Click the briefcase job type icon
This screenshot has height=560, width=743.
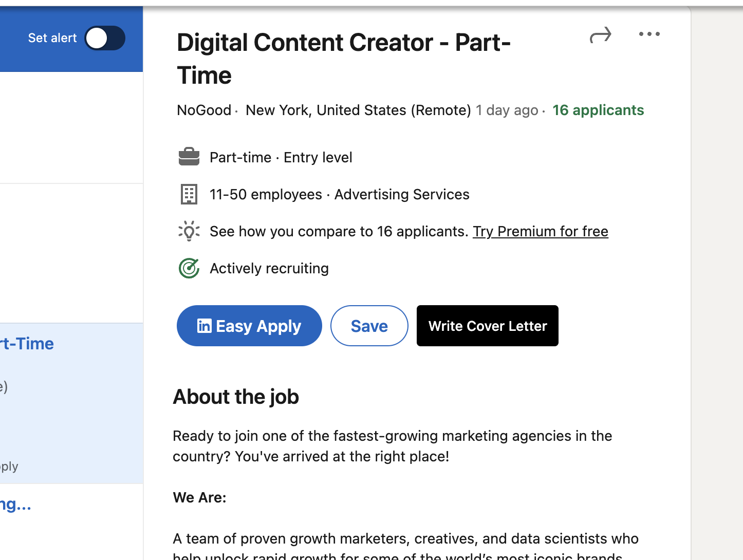pyautogui.click(x=189, y=157)
